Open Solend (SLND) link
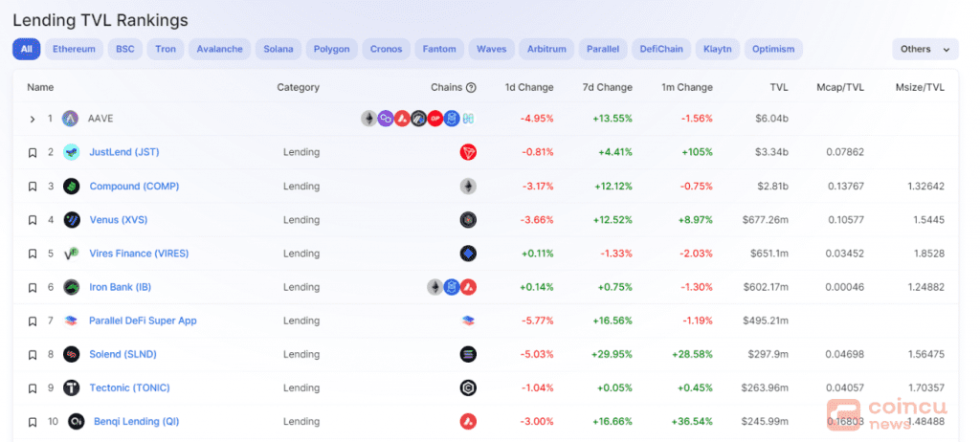Viewport: 980px width, 442px height. [x=122, y=355]
